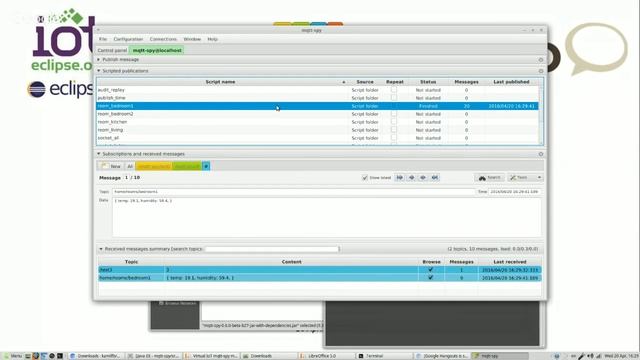Click the message index number field
This screenshot has width=640, height=360.
point(127,178)
